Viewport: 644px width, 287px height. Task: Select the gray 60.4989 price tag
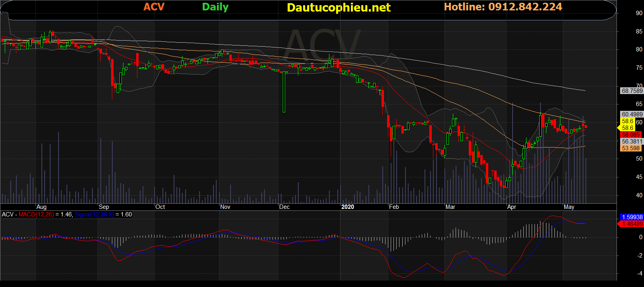point(632,114)
